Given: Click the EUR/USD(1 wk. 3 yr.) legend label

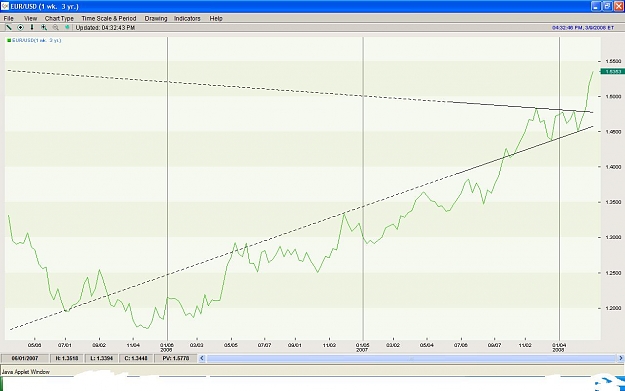Looking at the screenshot, I should pyautogui.click(x=37, y=40).
